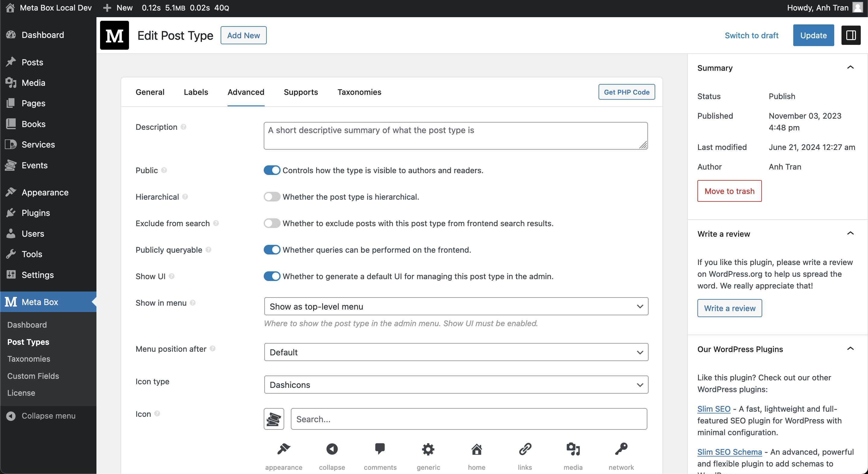Toggle the settings sidebar panel icon

[851, 35]
